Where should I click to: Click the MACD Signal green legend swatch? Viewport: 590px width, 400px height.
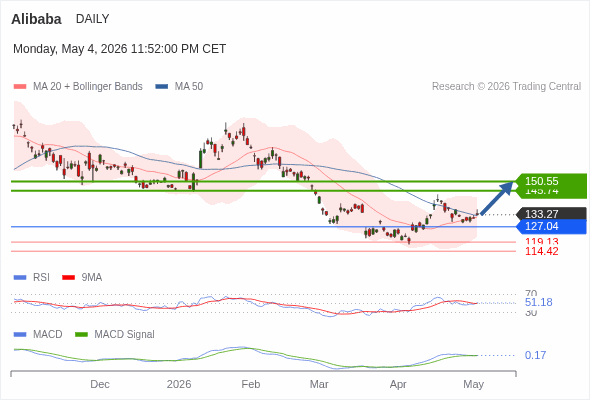(81, 335)
